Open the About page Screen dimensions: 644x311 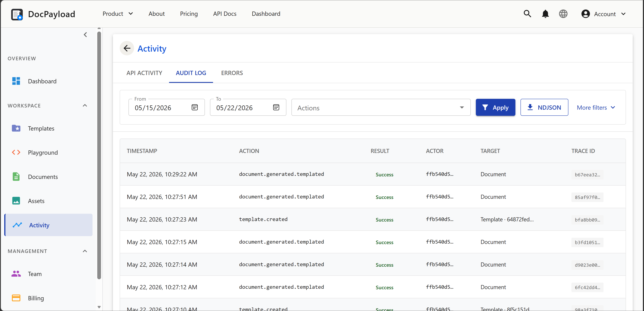pos(157,14)
